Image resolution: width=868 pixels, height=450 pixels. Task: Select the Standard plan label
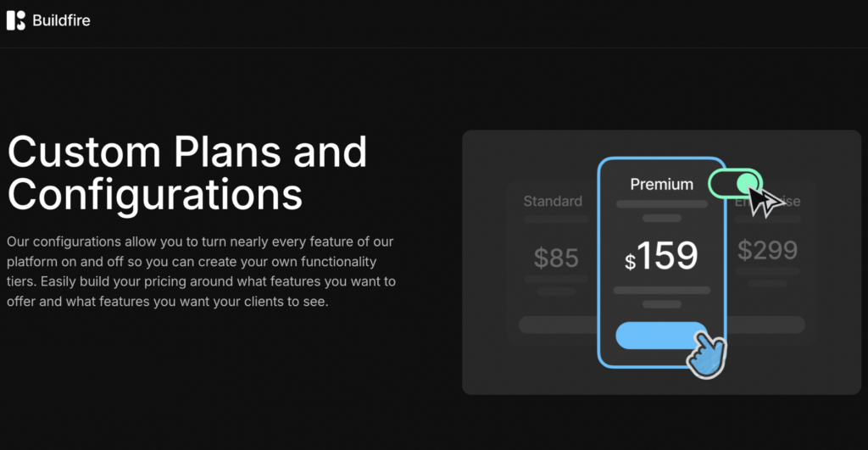[553, 201]
